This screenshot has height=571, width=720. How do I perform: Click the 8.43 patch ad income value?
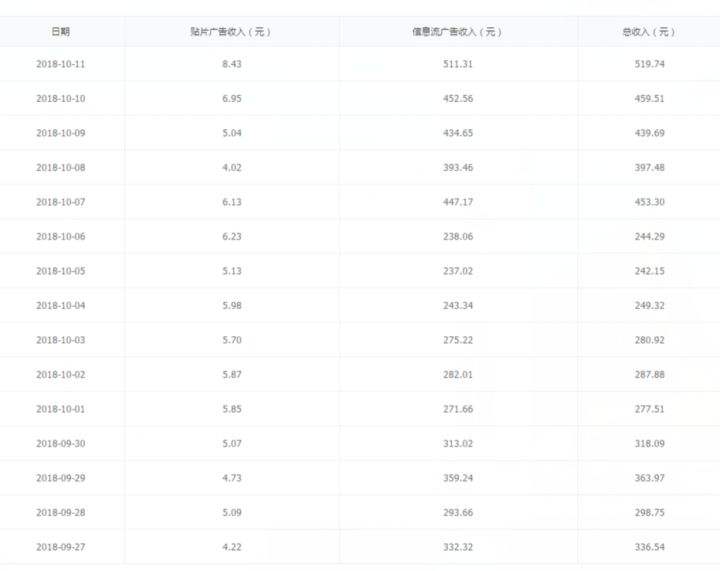tap(232, 64)
